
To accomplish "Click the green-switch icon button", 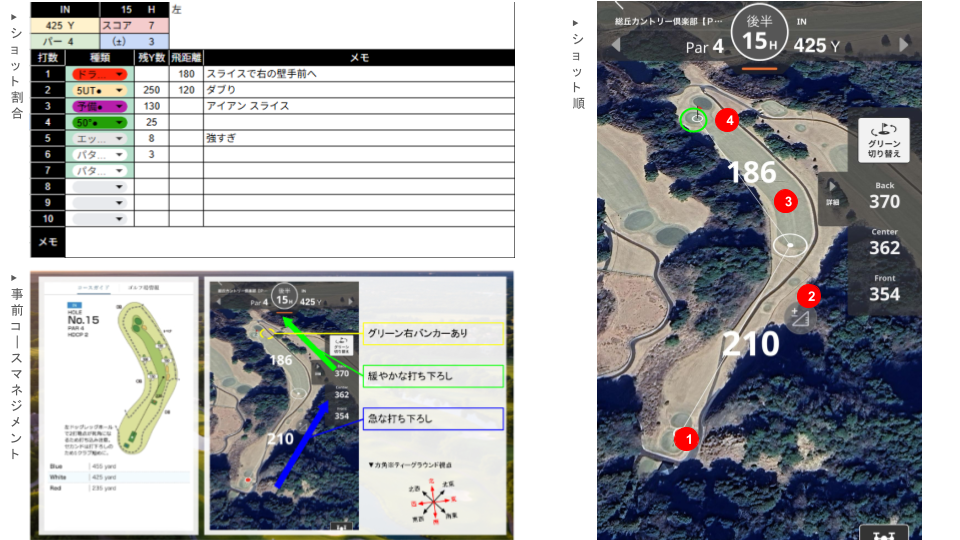I will click(883, 138).
